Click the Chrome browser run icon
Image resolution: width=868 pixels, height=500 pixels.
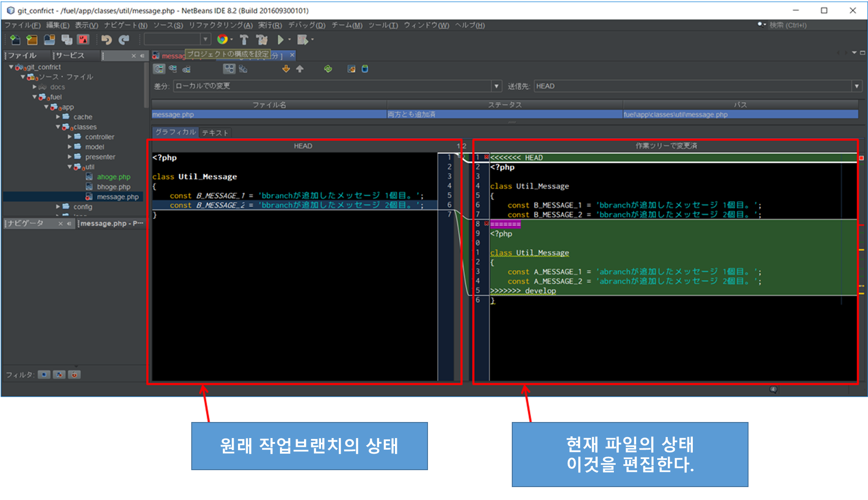[222, 40]
